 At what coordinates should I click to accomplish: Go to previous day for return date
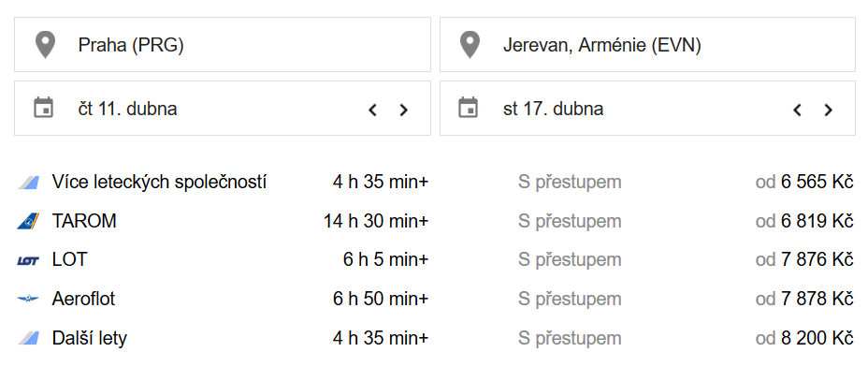(797, 110)
